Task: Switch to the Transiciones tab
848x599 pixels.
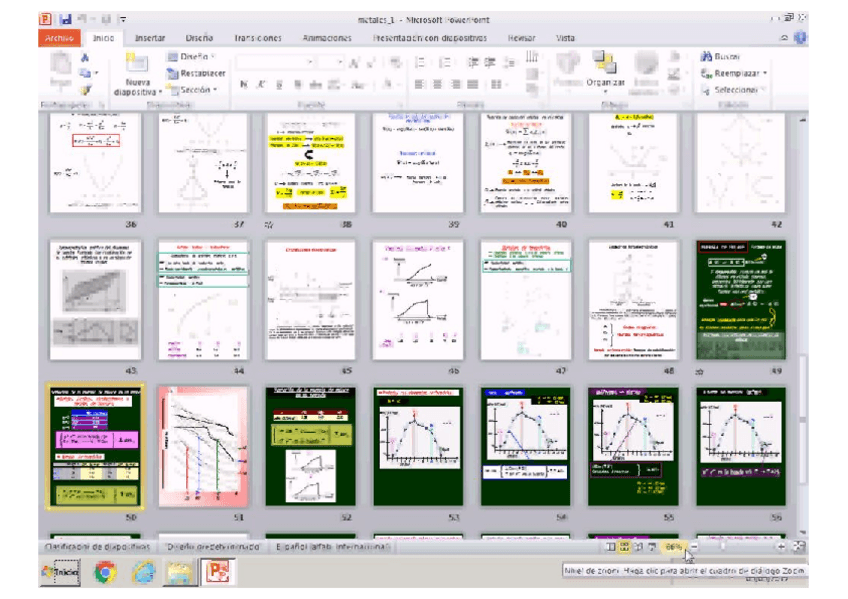Action: click(x=258, y=38)
